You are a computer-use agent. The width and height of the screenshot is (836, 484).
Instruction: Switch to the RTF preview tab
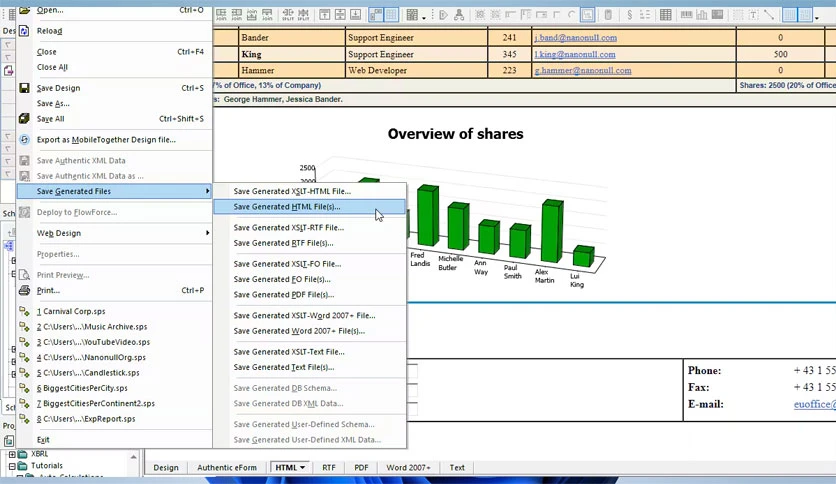click(328, 467)
